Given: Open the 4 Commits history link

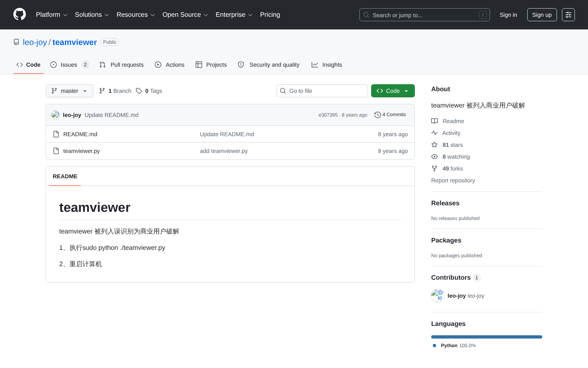Looking at the screenshot, I should [x=390, y=115].
